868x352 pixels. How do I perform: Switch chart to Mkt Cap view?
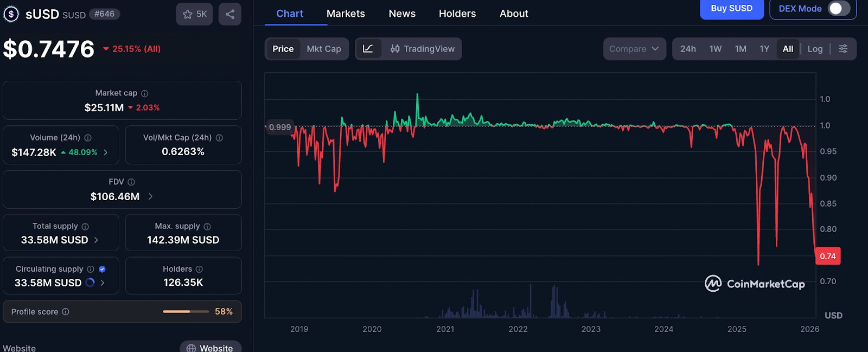tap(324, 49)
